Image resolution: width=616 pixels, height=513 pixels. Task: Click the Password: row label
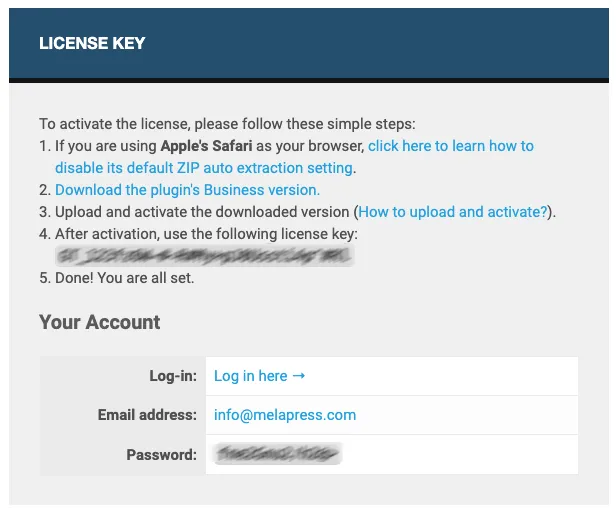tap(161, 455)
